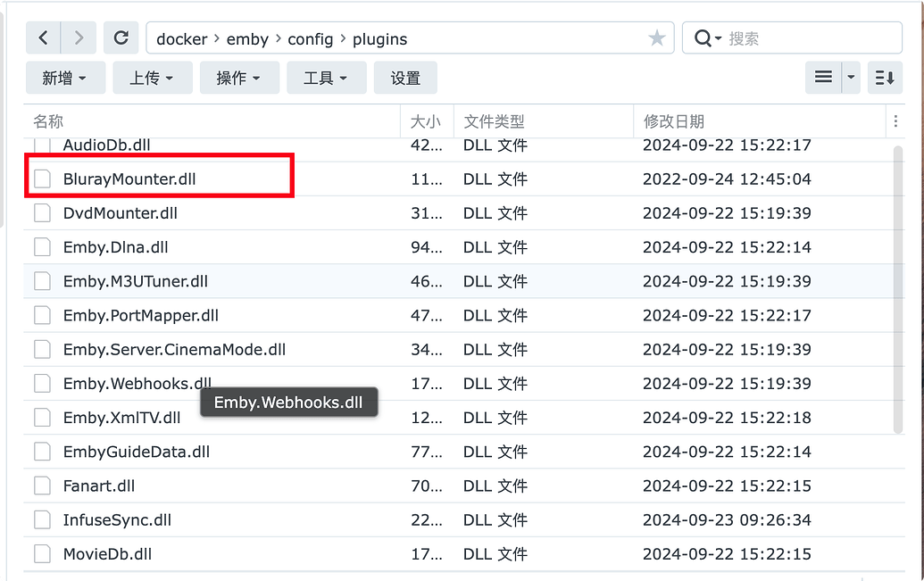
Task: Select the InfuseSync.dll file icon
Action: 43,520
